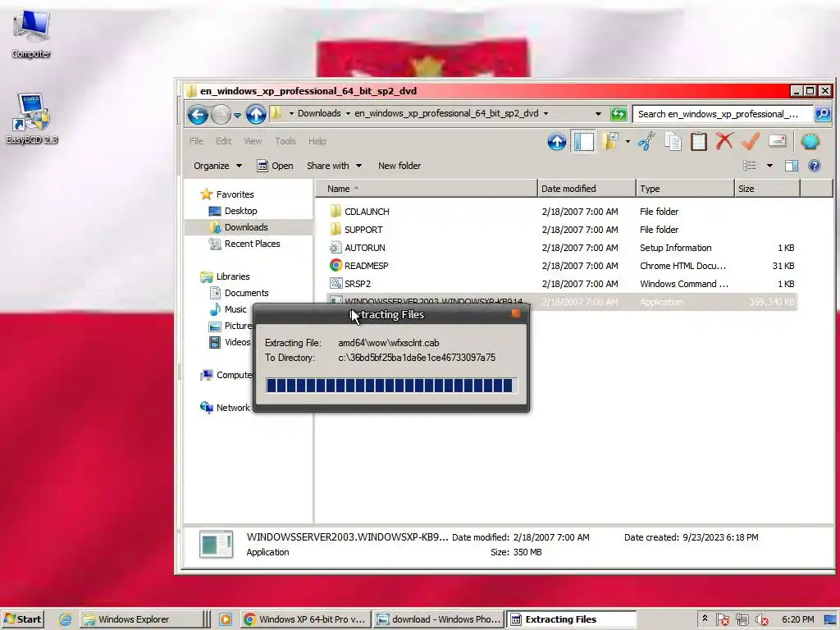Screen dimensions: 840x630
Task: Toggle the navigation pane toolbar icon
Action: click(x=583, y=141)
